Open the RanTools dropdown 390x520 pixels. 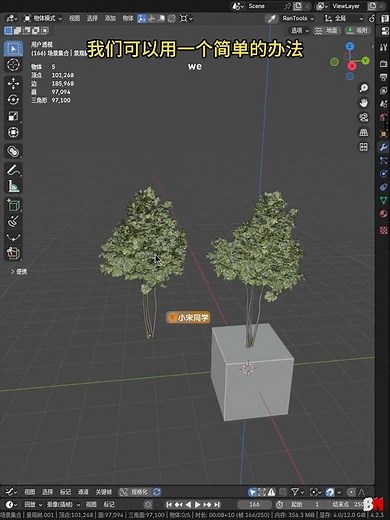298,18
